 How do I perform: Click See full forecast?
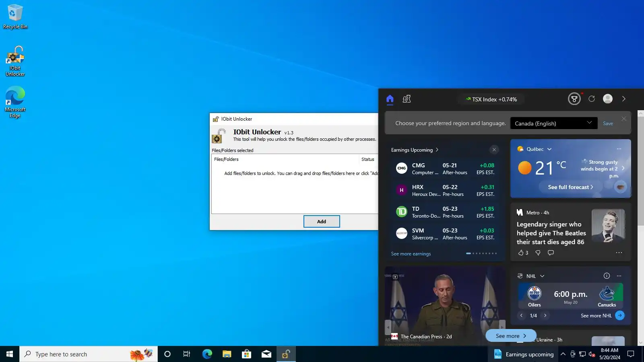pos(570,187)
